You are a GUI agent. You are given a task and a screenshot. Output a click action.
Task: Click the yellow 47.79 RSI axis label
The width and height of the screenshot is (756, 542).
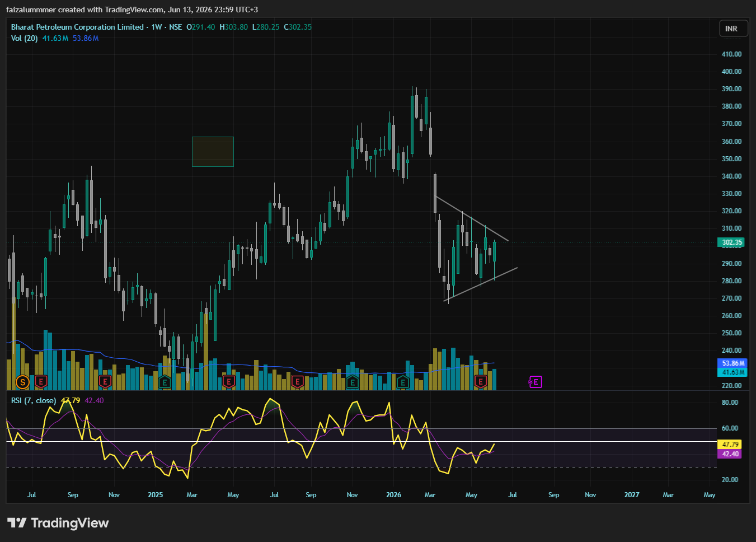tap(730, 445)
